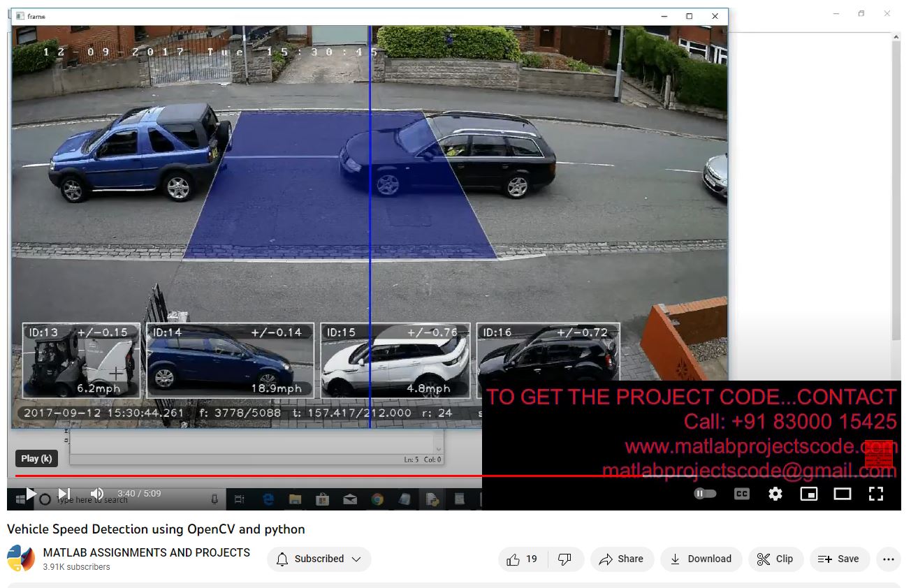The width and height of the screenshot is (911, 588).
Task: Open the channel avatar icon
Action: tap(21, 559)
